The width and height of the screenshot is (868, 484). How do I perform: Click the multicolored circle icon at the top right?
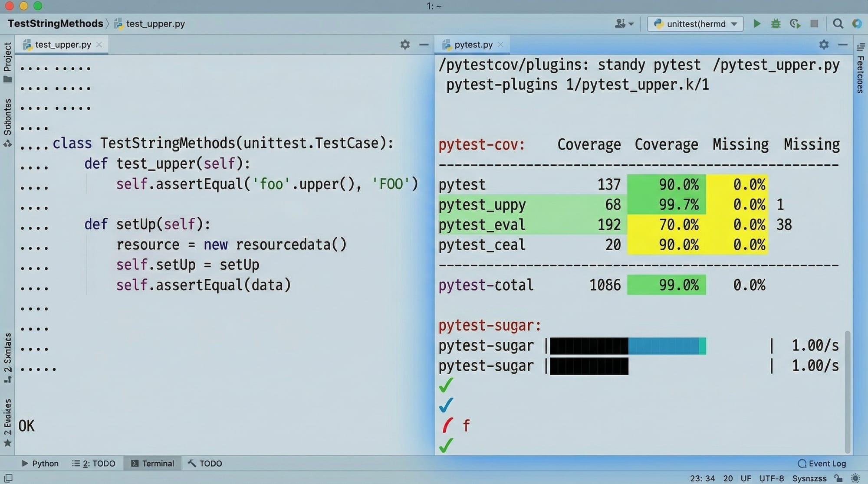(857, 23)
